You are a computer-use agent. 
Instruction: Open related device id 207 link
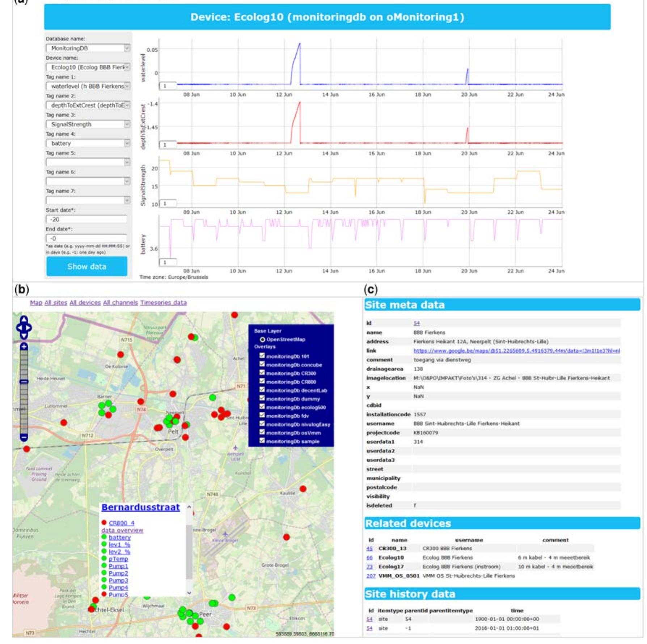click(371, 576)
